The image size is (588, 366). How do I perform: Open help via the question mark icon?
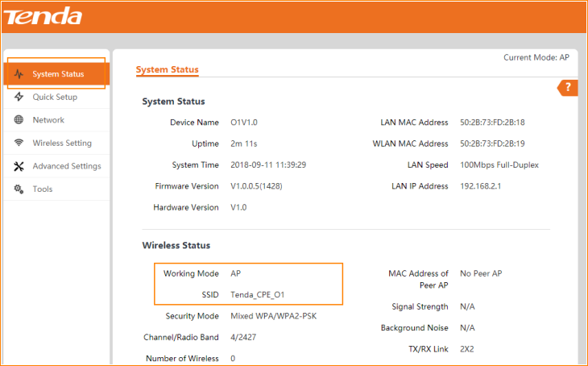tap(569, 88)
